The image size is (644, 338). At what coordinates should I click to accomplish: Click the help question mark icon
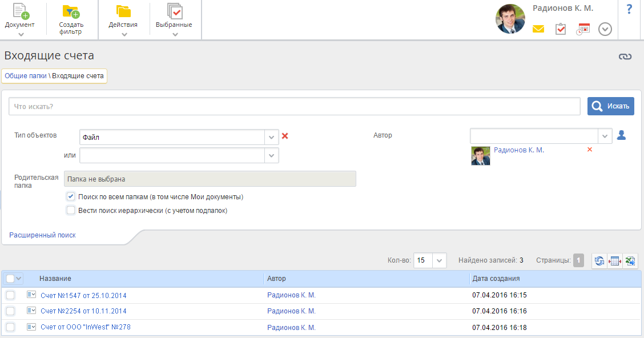[629, 9]
